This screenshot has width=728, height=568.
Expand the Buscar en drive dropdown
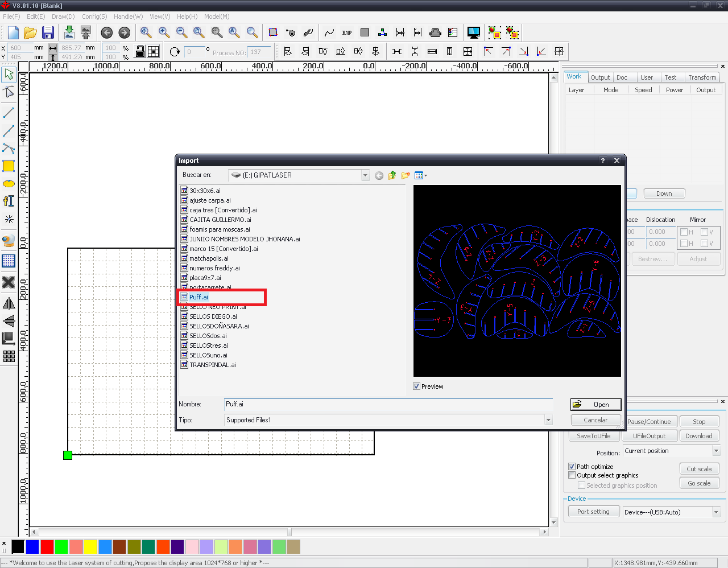point(365,175)
